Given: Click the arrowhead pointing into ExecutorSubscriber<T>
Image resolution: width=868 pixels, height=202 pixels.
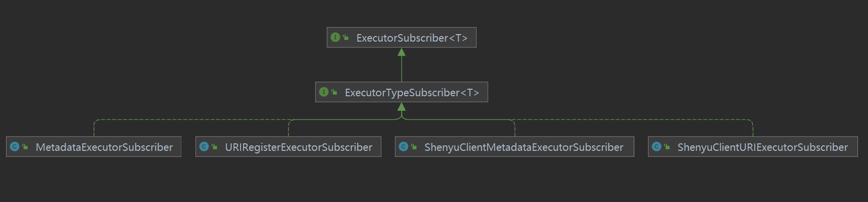Looking at the screenshot, I should point(401,52).
